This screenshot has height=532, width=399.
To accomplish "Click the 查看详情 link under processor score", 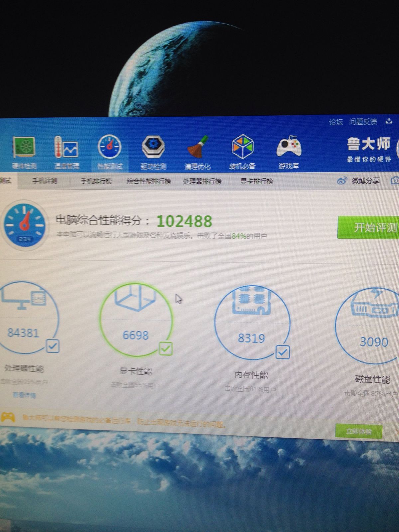I will pos(24,395).
